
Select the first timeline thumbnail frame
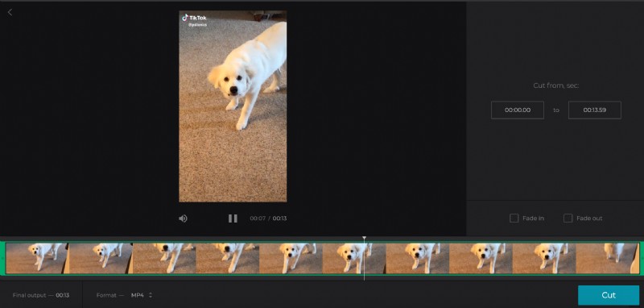(37, 258)
